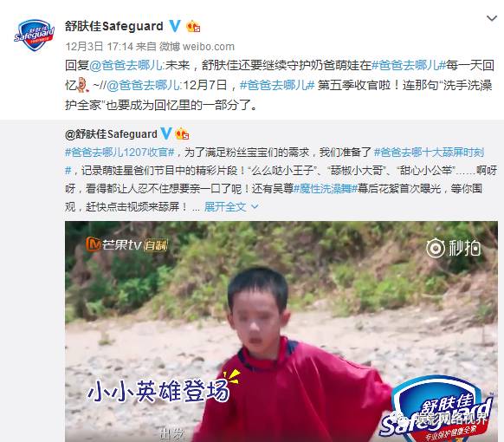Click the Mango TV logo on video
Image resolution: width=504 pixels, height=442 pixels.
click(126, 245)
